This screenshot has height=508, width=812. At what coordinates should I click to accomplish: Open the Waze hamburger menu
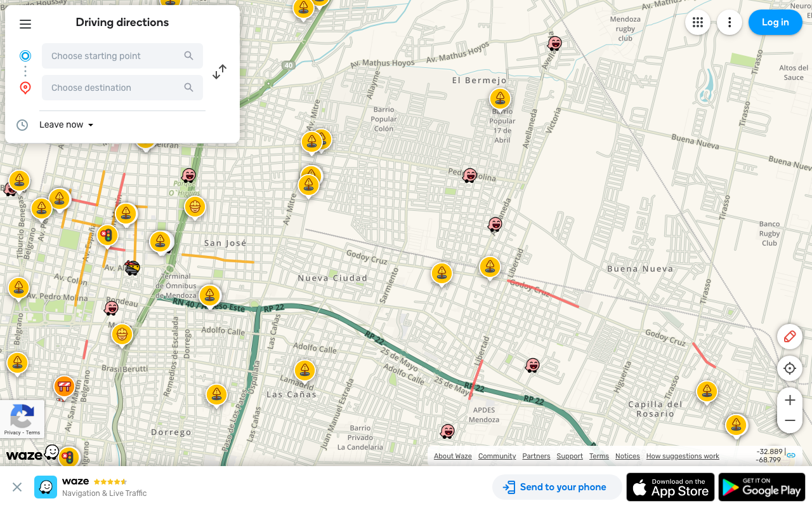[25, 23]
